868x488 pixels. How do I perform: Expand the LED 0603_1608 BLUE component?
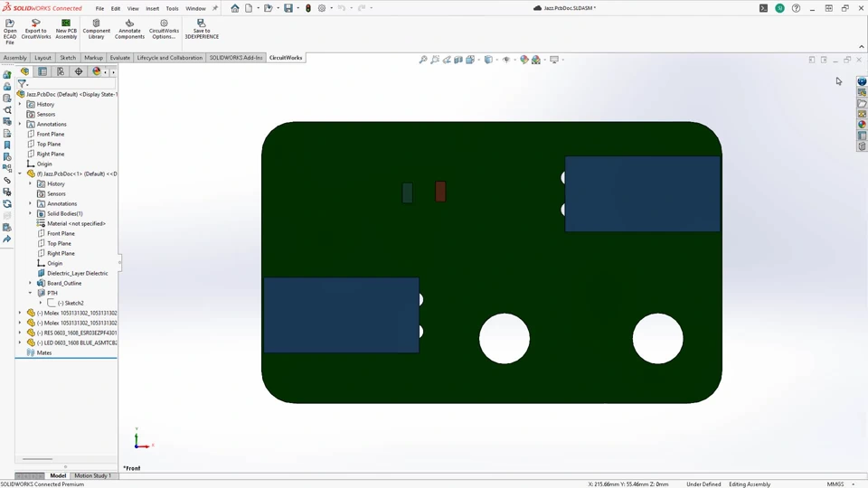pos(20,343)
